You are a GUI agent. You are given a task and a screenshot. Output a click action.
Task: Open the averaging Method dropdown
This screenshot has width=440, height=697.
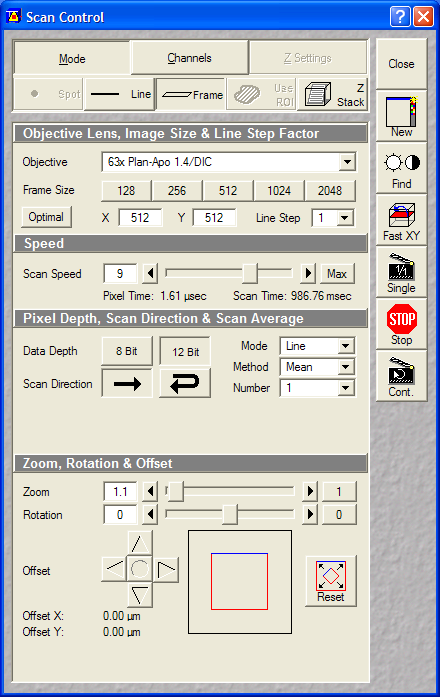click(x=345, y=367)
